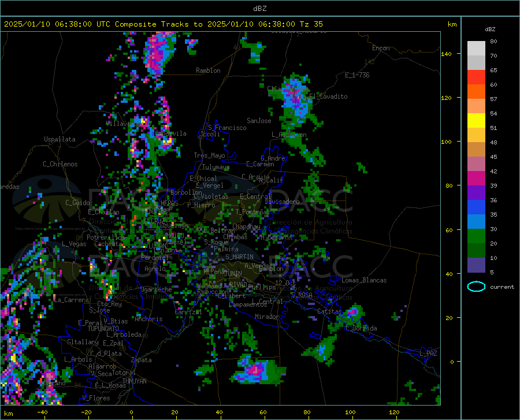Click the 'L_Vegas' map label
This screenshot has height=420, width=520.
point(74,244)
